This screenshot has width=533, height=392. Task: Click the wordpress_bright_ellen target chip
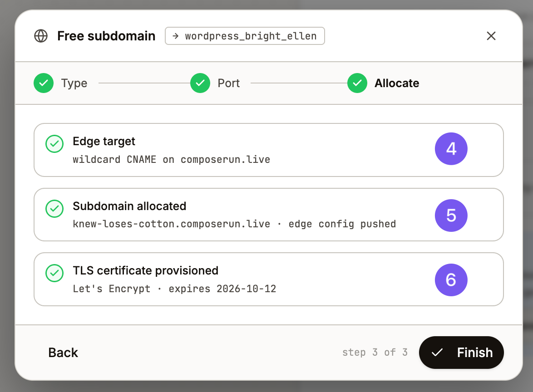[x=245, y=36]
